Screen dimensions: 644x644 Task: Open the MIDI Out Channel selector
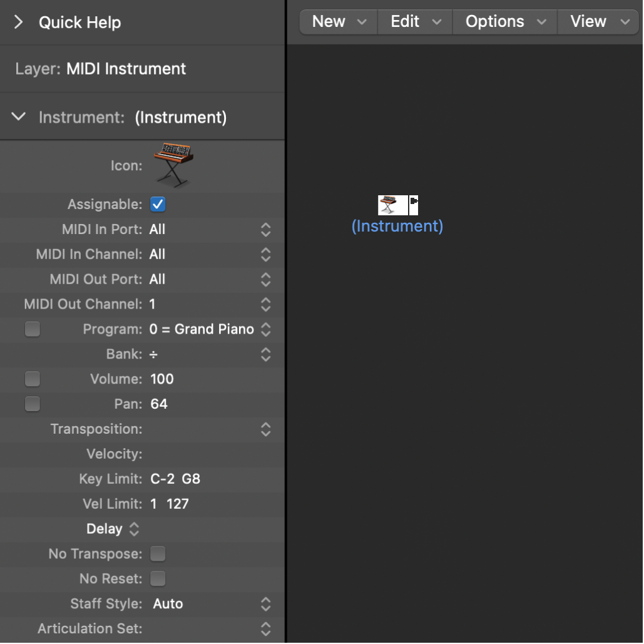265,305
